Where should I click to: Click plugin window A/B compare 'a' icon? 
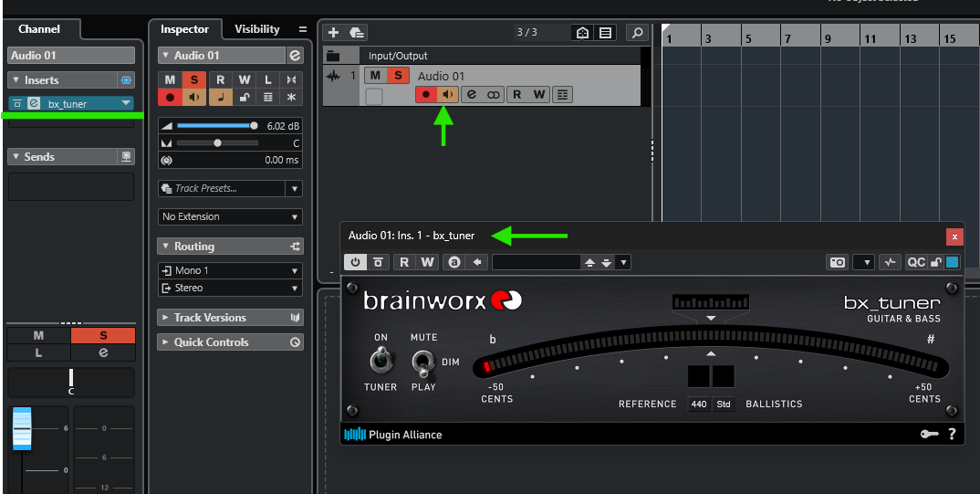click(x=454, y=262)
